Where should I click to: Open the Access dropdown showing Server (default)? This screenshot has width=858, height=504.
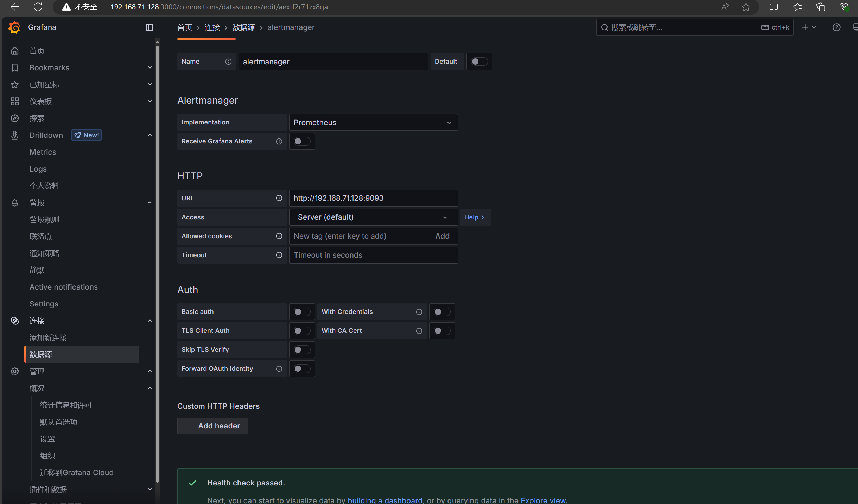click(x=373, y=217)
